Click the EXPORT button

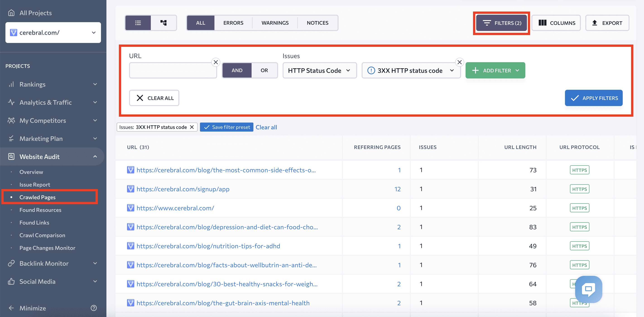[607, 23]
